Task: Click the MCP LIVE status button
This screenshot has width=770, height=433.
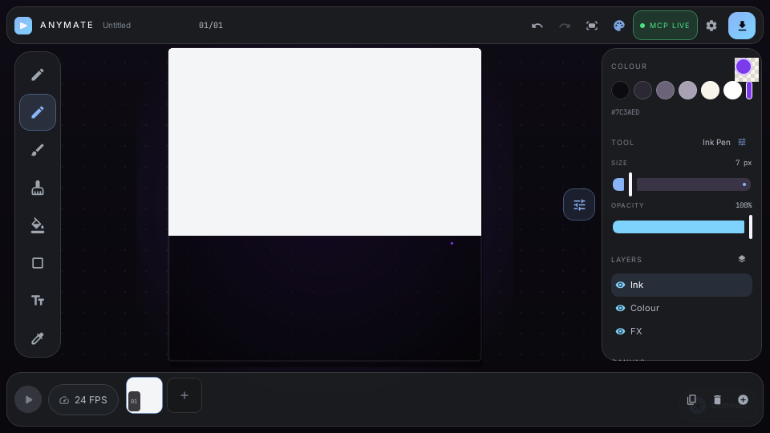Action: (x=665, y=26)
